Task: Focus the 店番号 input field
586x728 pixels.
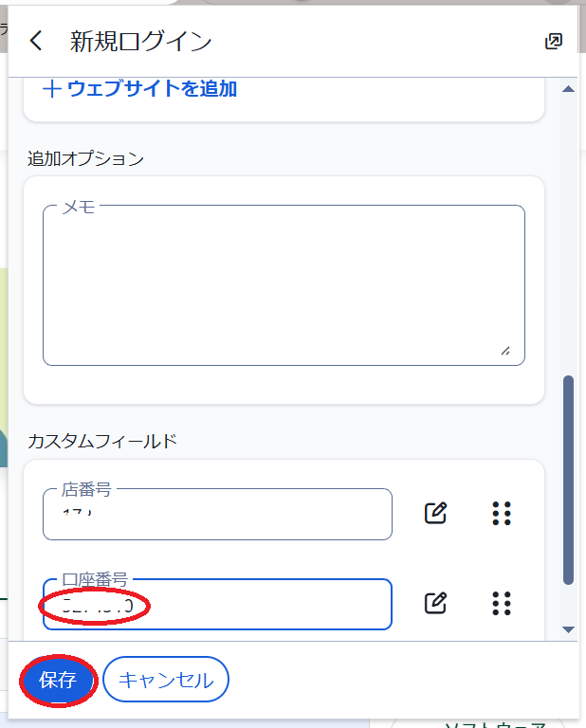Action: click(x=217, y=515)
